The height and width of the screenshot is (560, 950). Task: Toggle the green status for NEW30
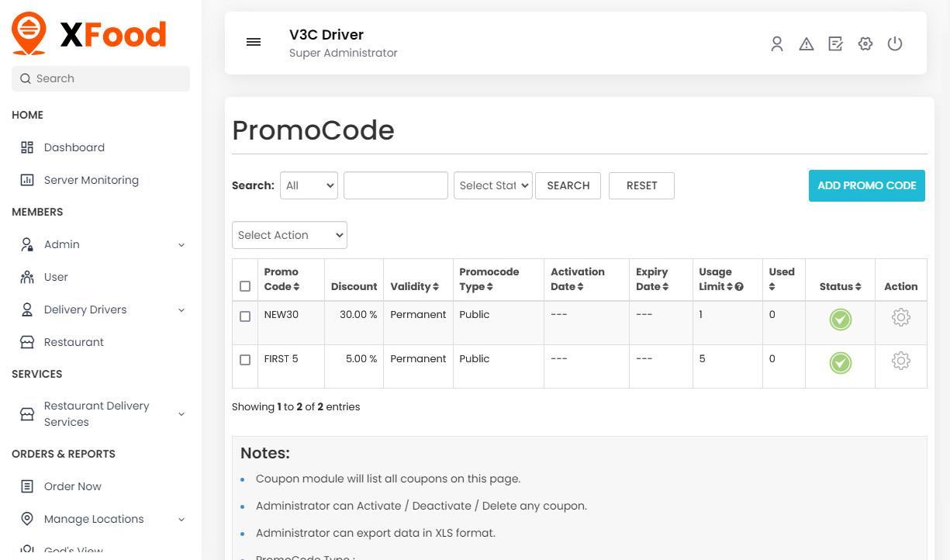click(840, 319)
